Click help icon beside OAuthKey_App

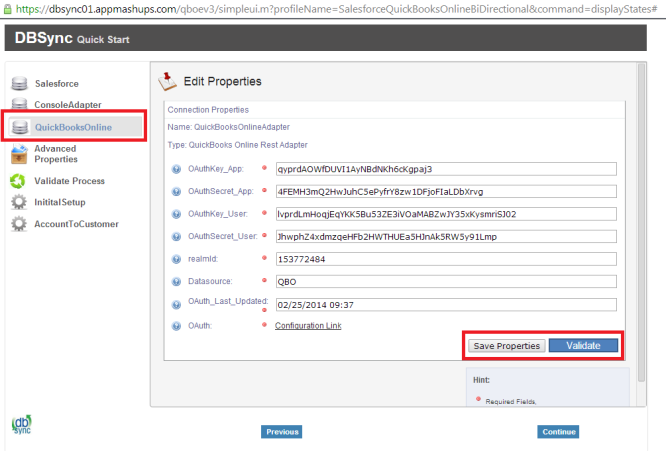point(176,169)
